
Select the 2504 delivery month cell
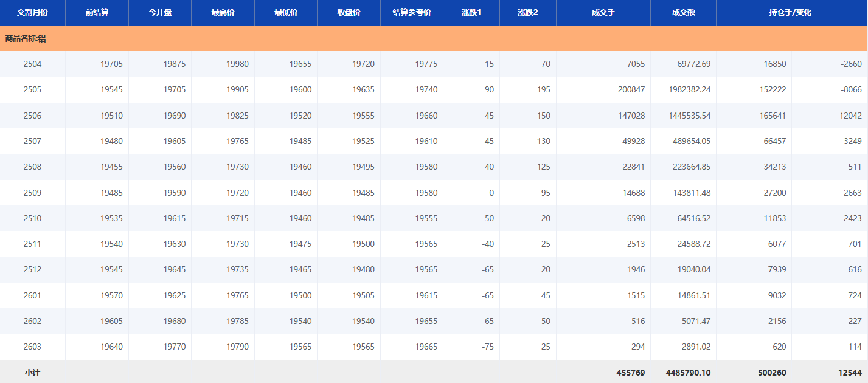[x=32, y=64]
